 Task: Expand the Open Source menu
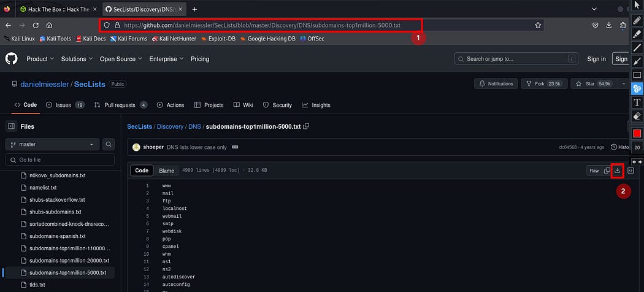pyautogui.click(x=121, y=59)
